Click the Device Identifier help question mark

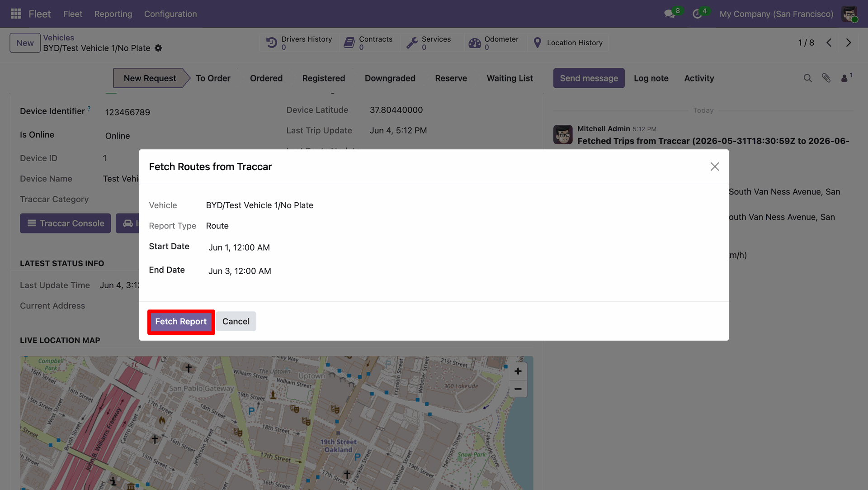point(89,108)
